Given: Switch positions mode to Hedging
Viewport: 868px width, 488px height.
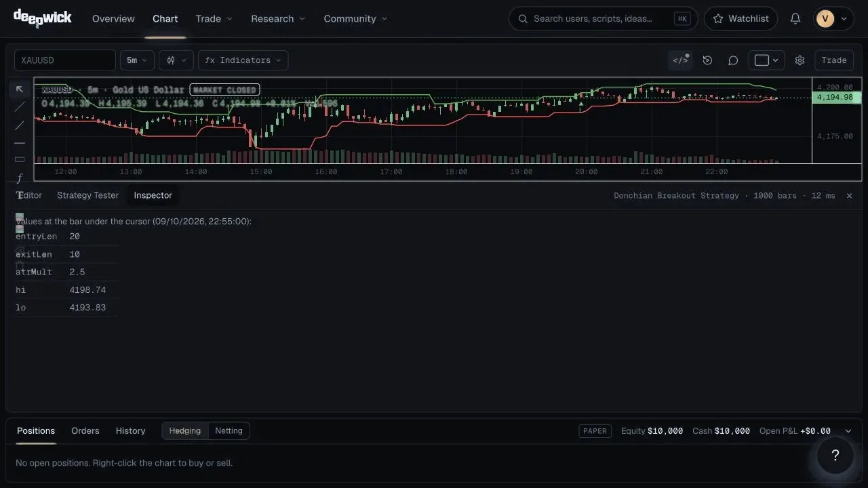Looking at the screenshot, I should click(185, 431).
